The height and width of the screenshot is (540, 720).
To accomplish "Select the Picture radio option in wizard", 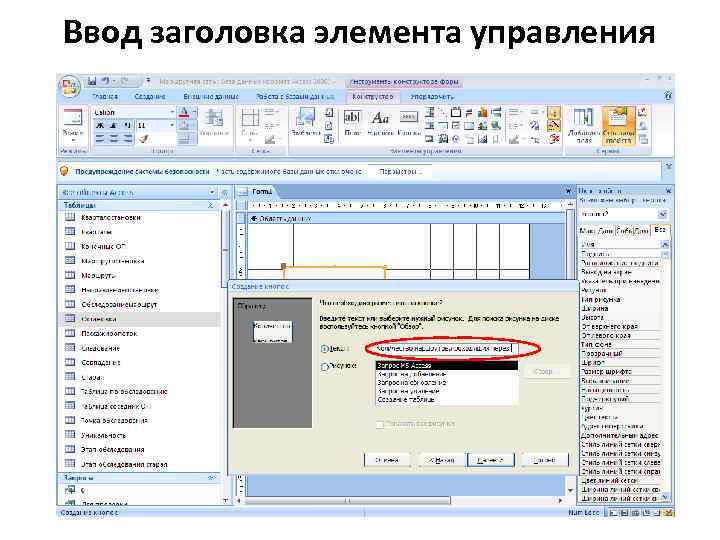I will [x=325, y=366].
